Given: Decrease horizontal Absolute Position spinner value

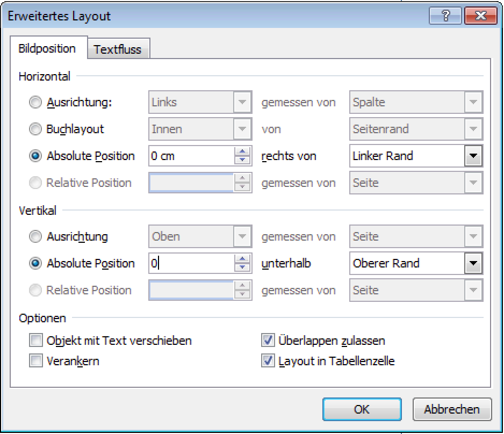Looking at the screenshot, I should click(x=243, y=160).
